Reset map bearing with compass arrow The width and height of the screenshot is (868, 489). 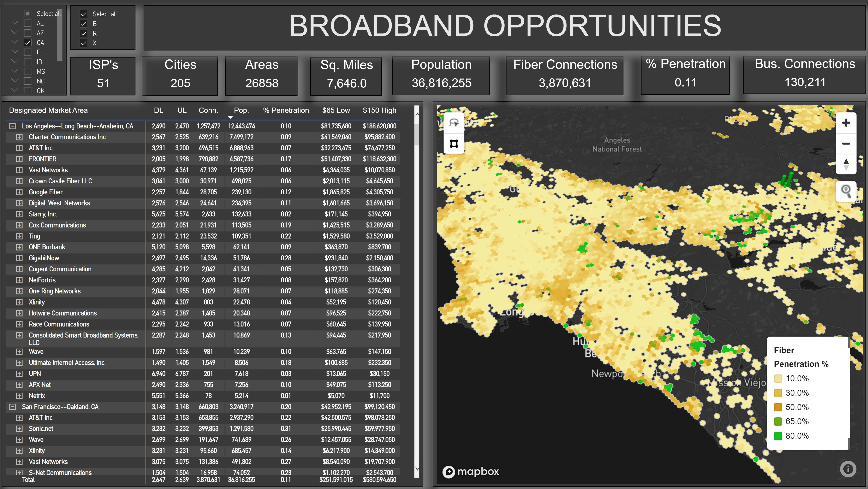(x=846, y=164)
